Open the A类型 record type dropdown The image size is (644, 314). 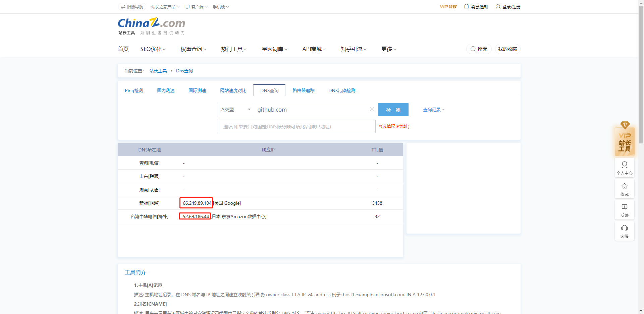pyautogui.click(x=236, y=110)
